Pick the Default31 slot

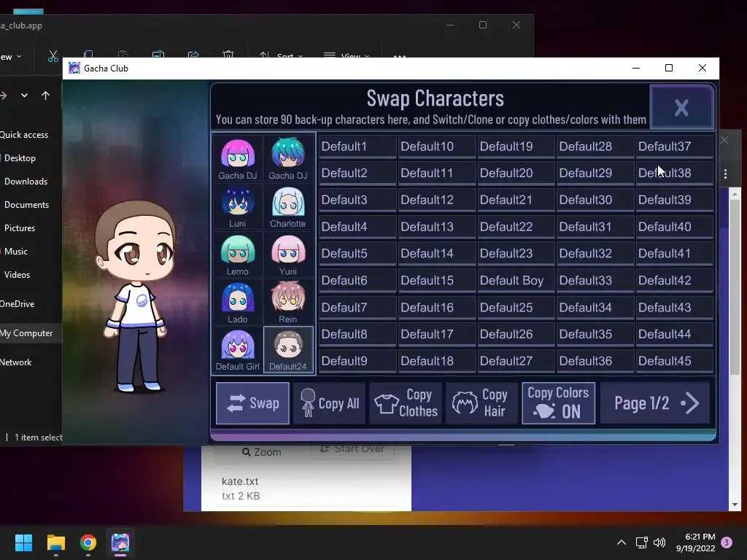[x=595, y=227]
